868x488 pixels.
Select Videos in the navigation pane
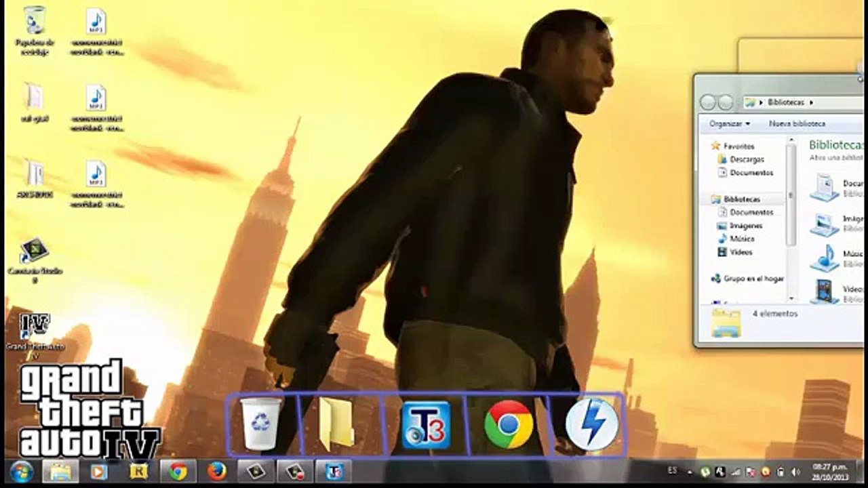click(735, 252)
